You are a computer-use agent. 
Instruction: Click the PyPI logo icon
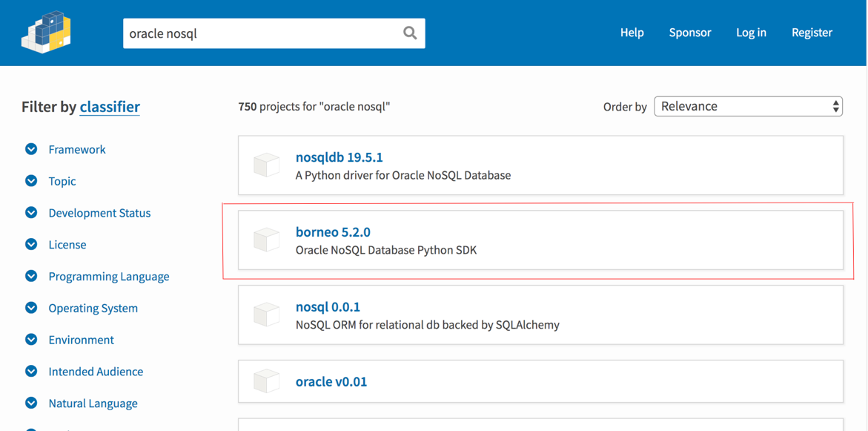coord(46,33)
